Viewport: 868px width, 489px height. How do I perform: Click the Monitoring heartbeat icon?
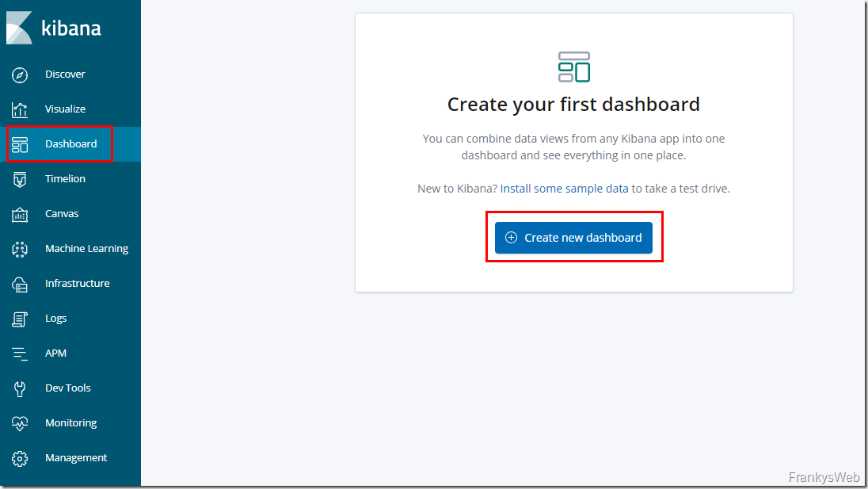(20, 423)
